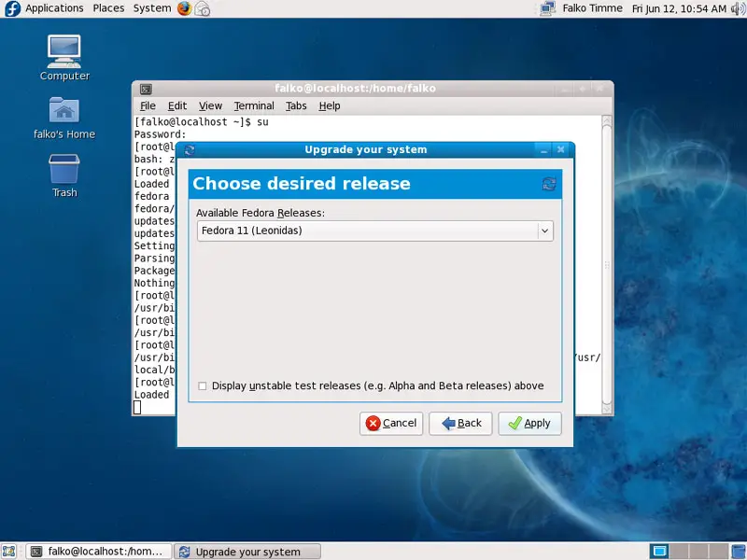
Task: Click the bottom-right panel applet icon
Action: pos(739,552)
